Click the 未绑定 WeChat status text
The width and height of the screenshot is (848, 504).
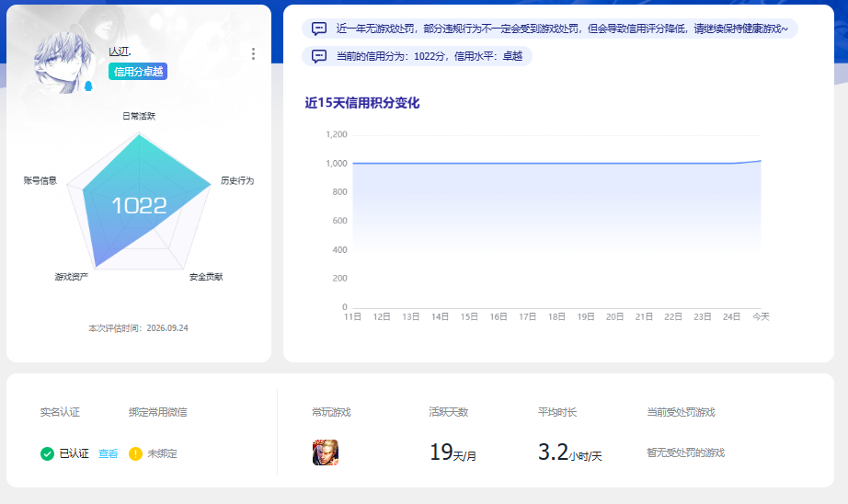tap(162, 453)
